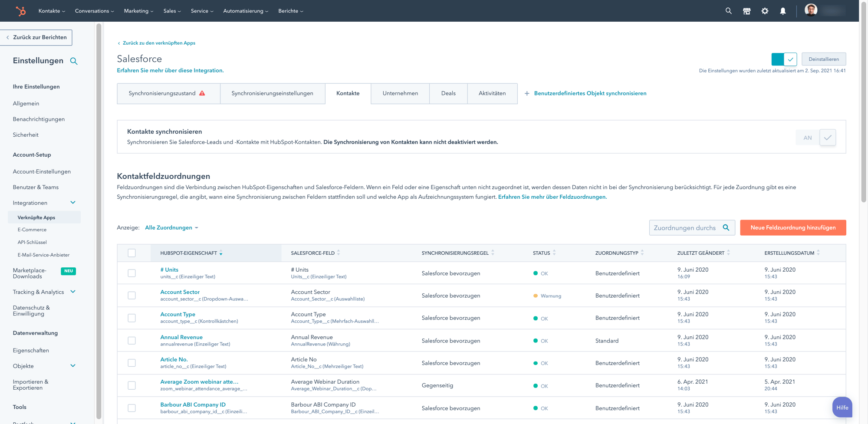Focus the Zuordnungen durchsuchen search field
Viewport: 868px width, 424px height.
point(692,227)
